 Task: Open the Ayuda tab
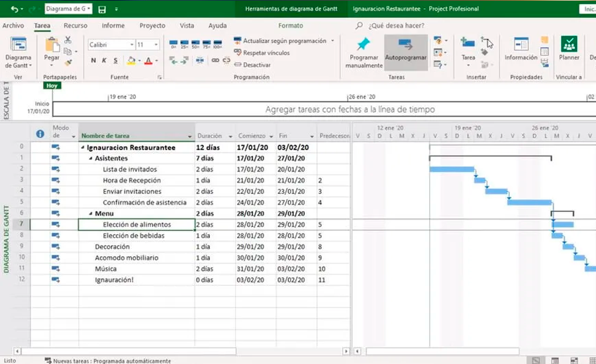click(217, 25)
